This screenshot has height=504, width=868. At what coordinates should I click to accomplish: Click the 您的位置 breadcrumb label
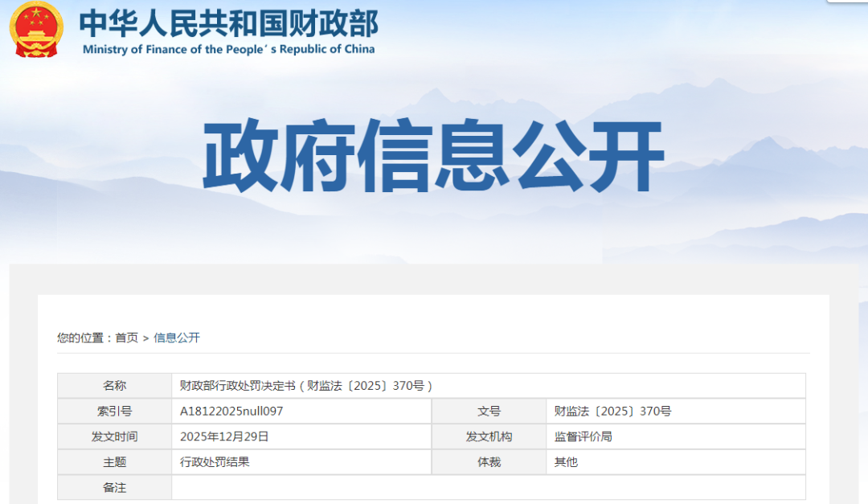coord(80,338)
